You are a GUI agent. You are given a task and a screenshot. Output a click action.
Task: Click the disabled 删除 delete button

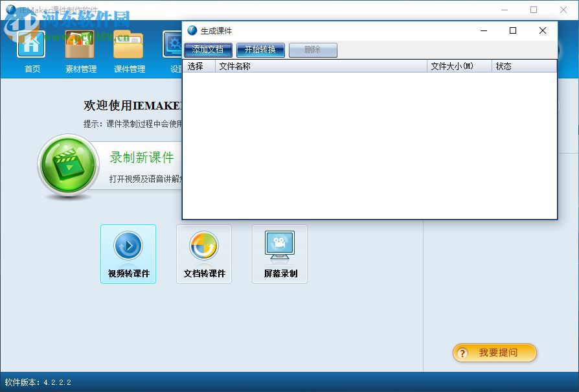(x=313, y=49)
